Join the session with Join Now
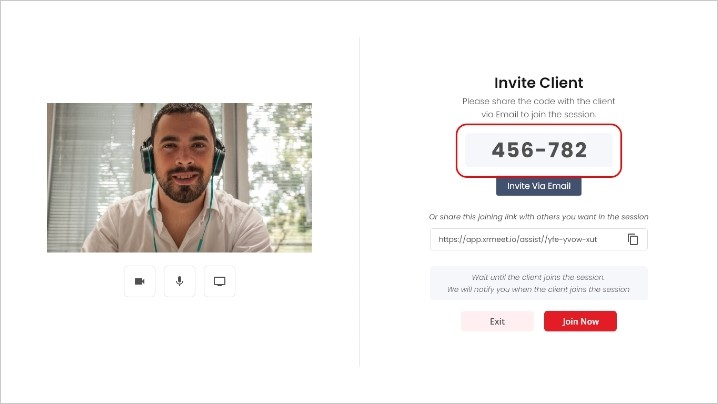The height and width of the screenshot is (404, 718). (580, 321)
